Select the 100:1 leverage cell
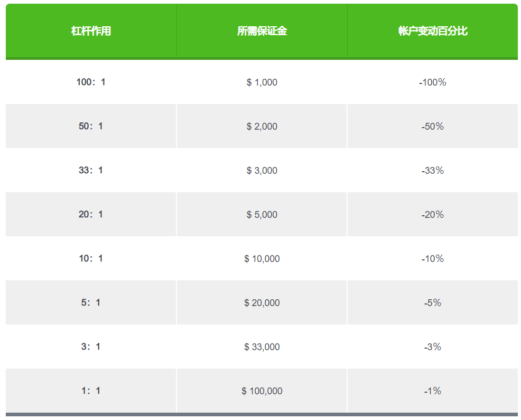The height and width of the screenshot is (420, 521). click(x=91, y=82)
